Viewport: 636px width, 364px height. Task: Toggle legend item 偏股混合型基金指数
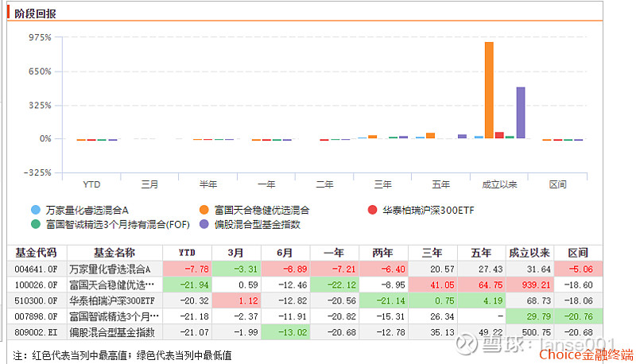[250, 224]
